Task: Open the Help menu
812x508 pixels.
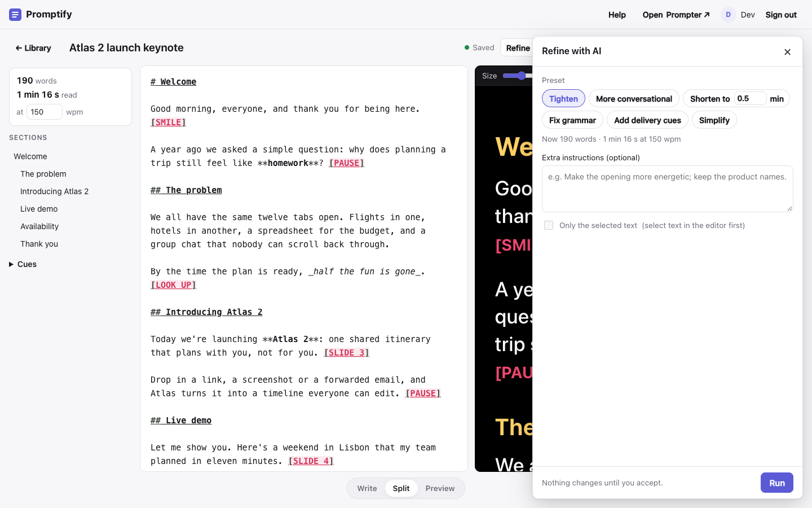Action: coord(617,15)
